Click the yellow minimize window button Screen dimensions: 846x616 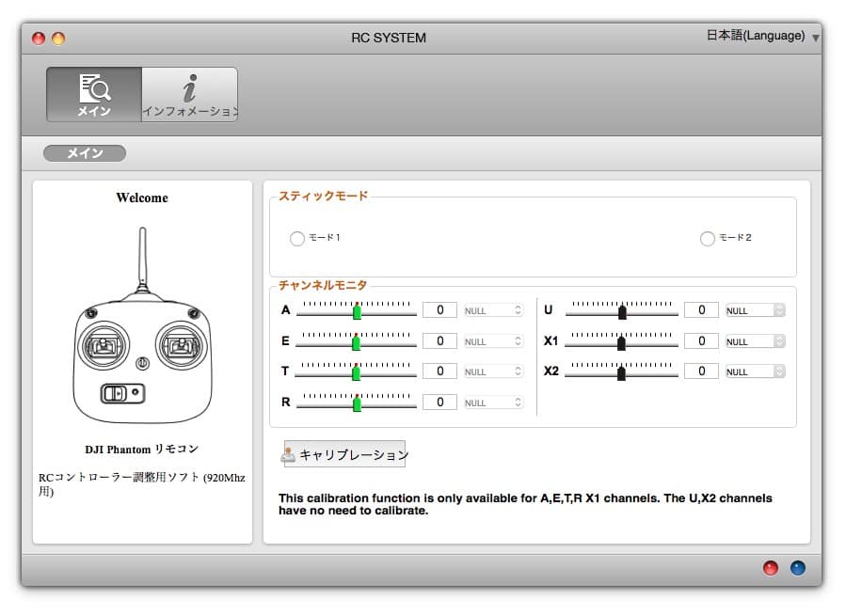(58, 39)
